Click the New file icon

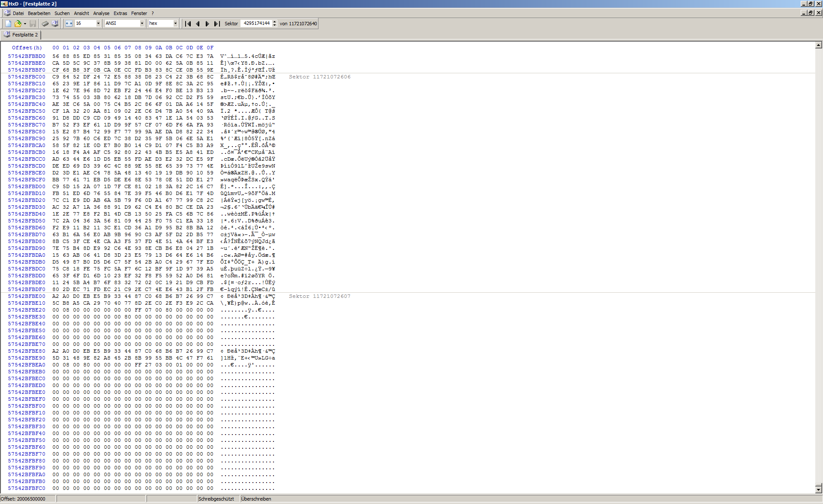(x=8, y=24)
